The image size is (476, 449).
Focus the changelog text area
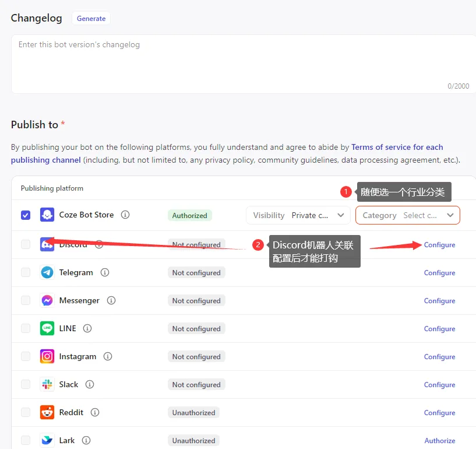(x=244, y=64)
